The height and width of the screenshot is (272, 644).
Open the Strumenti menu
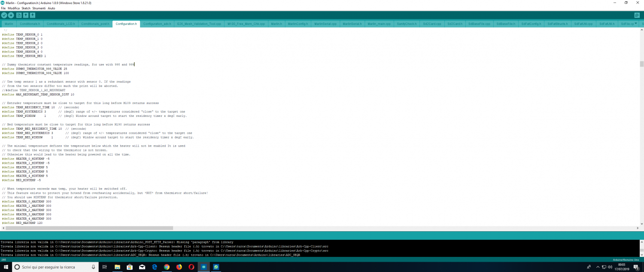point(39,8)
